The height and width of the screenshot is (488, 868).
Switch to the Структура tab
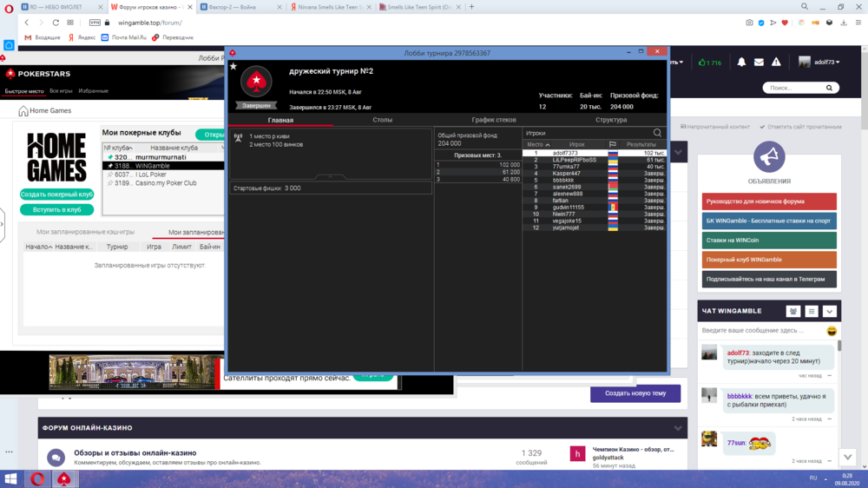coord(611,120)
